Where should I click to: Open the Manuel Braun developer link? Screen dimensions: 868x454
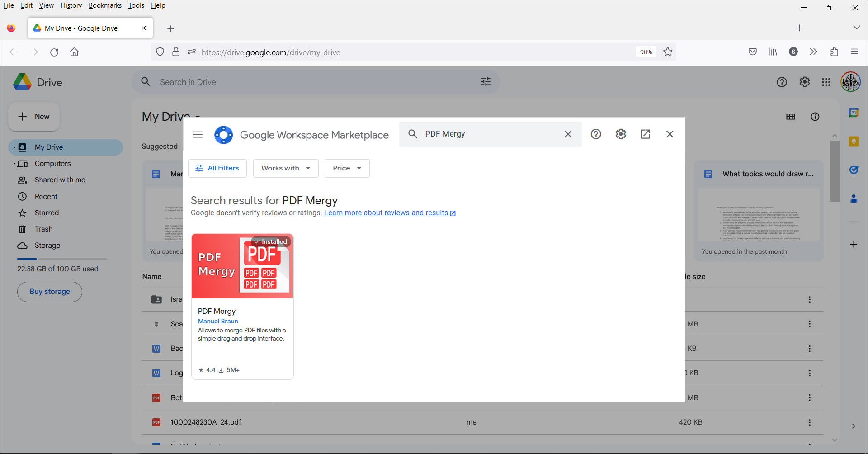(x=218, y=321)
